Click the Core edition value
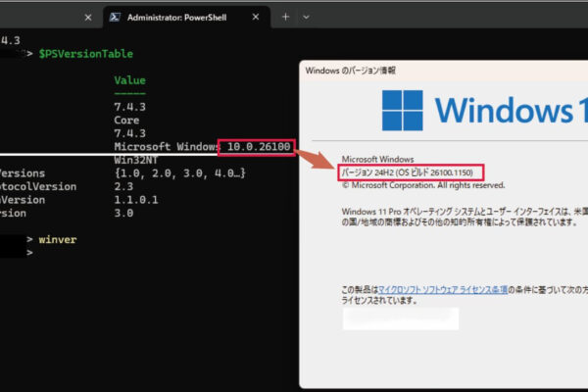Screen dimensions: 588x392 [126, 120]
